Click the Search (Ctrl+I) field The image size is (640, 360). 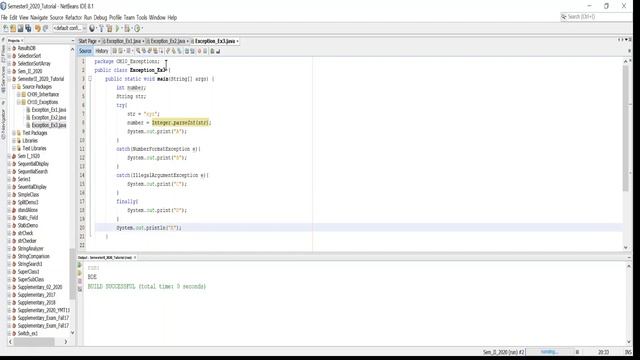click(596, 17)
